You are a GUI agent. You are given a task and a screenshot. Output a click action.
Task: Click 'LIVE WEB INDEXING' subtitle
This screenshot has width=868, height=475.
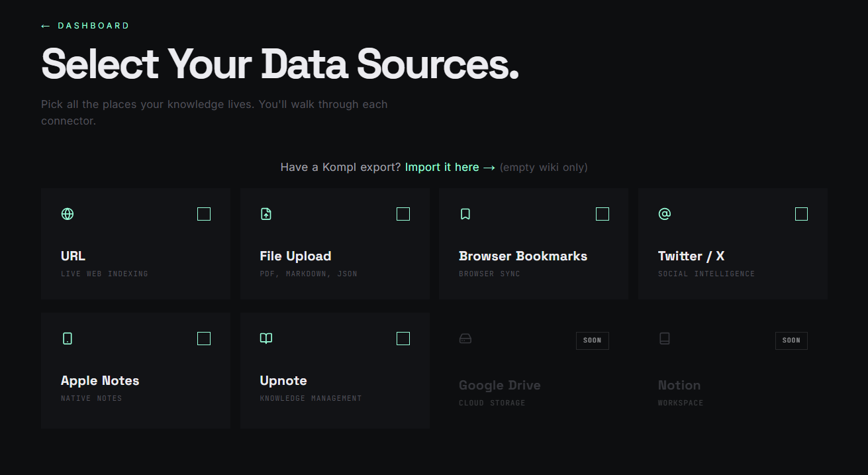click(105, 274)
